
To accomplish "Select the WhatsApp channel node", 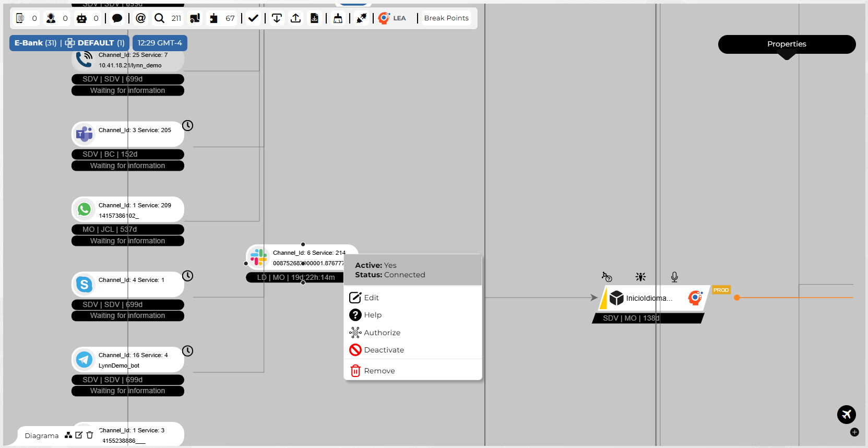I will 127,209.
